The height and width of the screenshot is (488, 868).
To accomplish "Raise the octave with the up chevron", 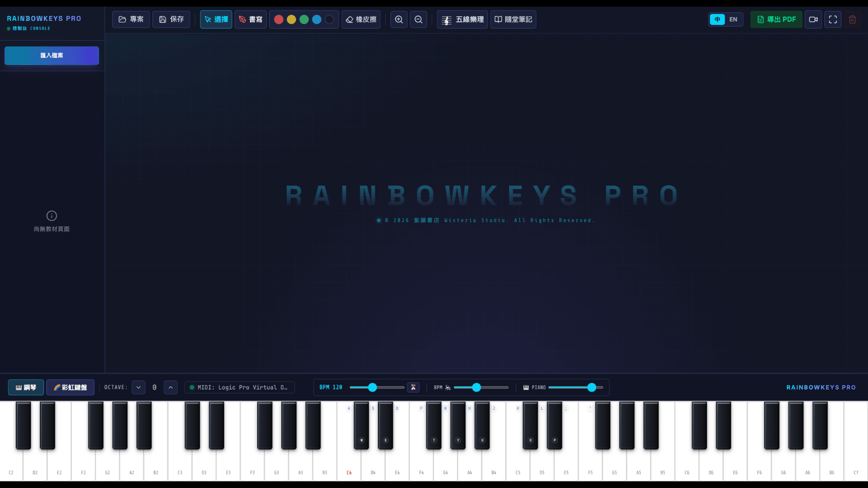I will pos(170,387).
